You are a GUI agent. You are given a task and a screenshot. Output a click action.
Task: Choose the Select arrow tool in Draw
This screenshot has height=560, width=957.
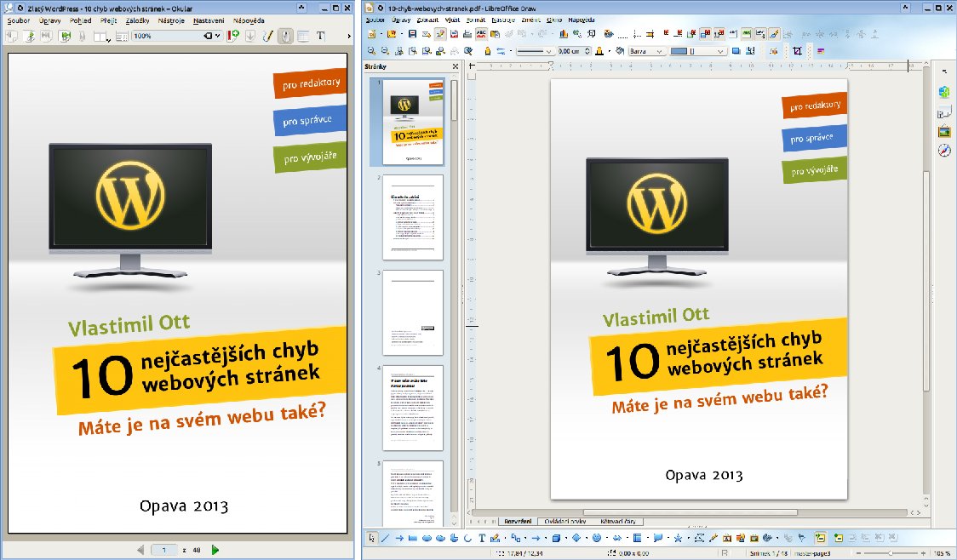point(372,538)
